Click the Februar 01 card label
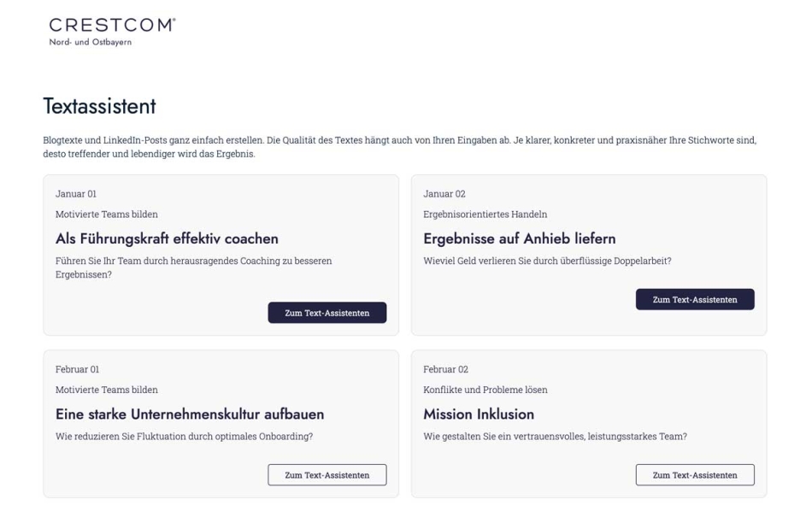The width and height of the screenshot is (812, 523). click(x=77, y=369)
